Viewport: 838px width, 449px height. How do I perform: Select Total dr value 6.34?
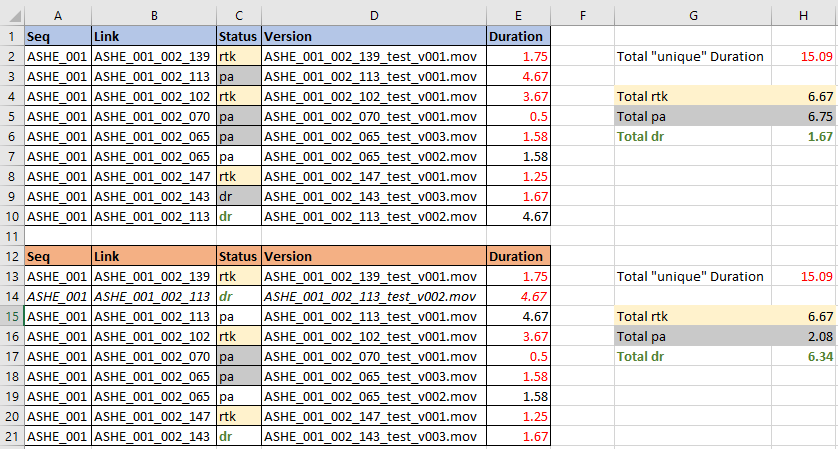coord(803,357)
